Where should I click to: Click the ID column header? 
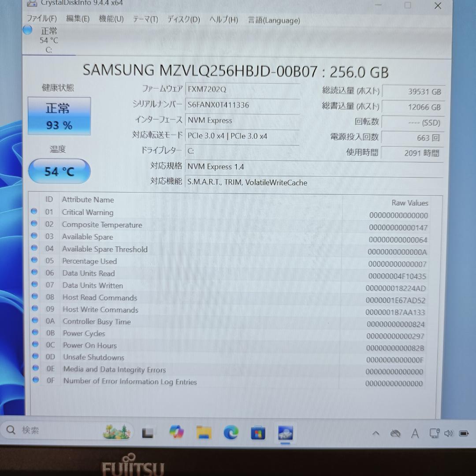tap(49, 200)
